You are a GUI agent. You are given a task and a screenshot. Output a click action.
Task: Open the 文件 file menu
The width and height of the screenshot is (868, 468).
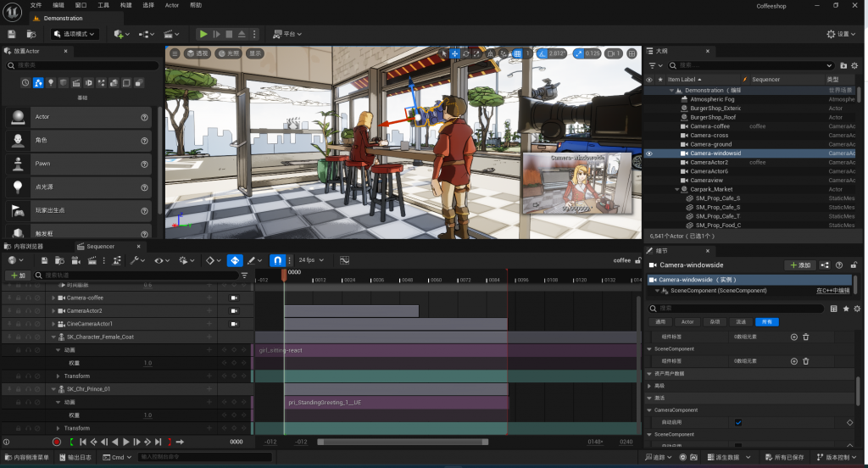pyautogui.click(x=36, y=5)
